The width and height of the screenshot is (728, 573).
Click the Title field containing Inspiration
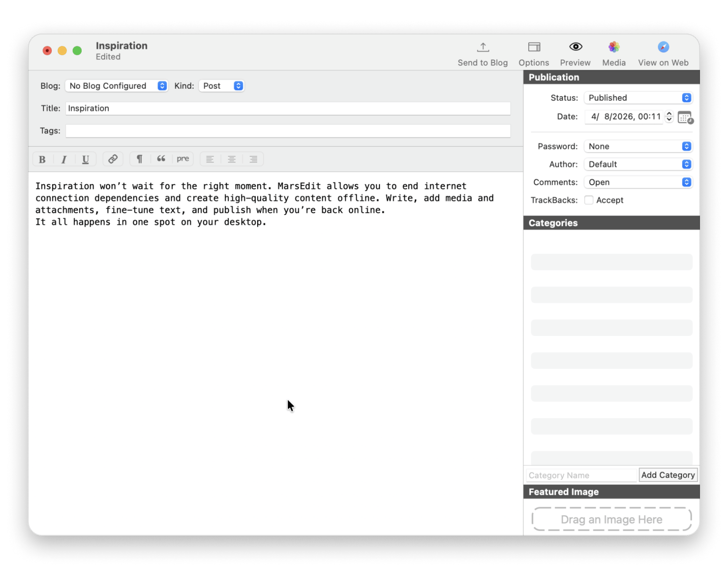click(x=288, y=108)
